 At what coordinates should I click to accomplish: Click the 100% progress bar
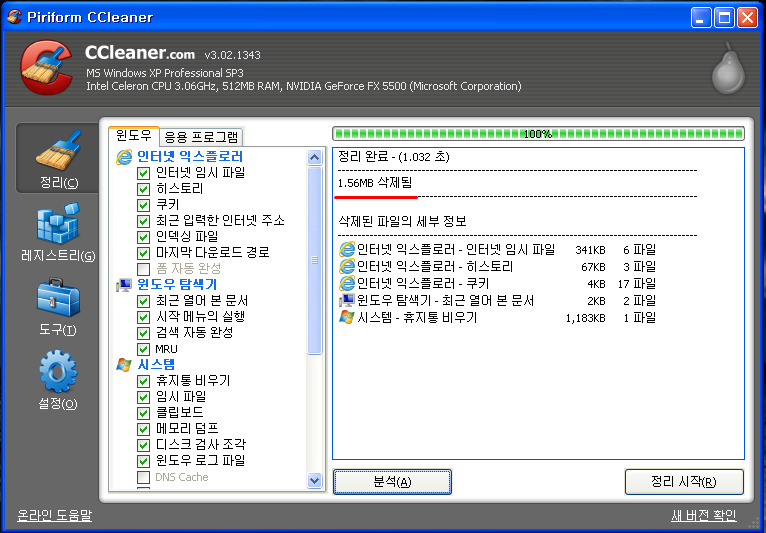(x=538, y=133)
